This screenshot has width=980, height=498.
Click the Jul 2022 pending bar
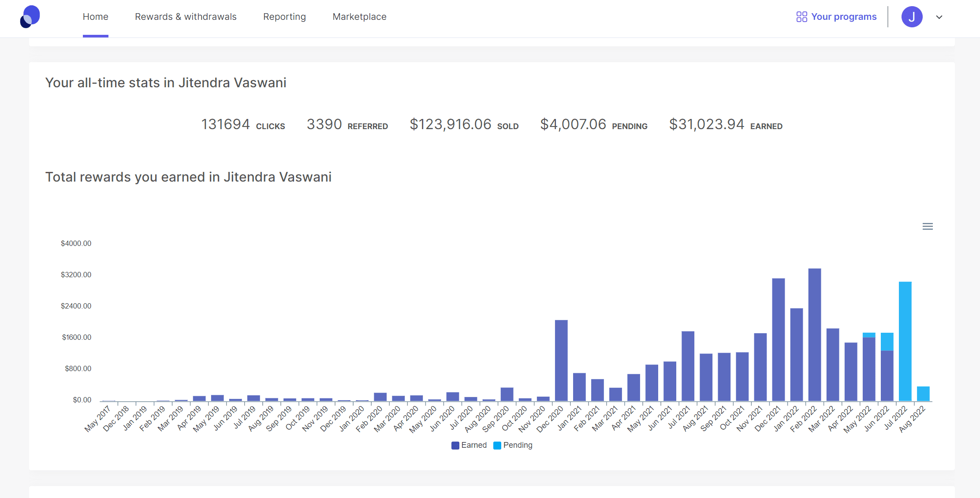[x=905, y=342]
